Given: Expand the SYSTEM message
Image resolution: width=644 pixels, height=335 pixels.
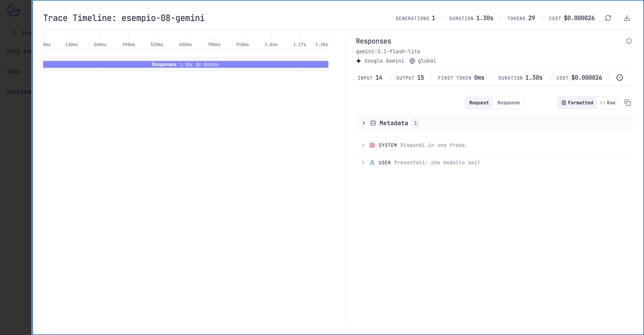Looking at the screenshot, I should point(363,145).
